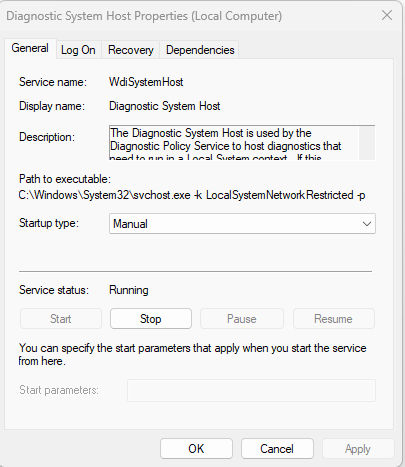
Task: Click the Resume service button
Action: tap(333, 319)
